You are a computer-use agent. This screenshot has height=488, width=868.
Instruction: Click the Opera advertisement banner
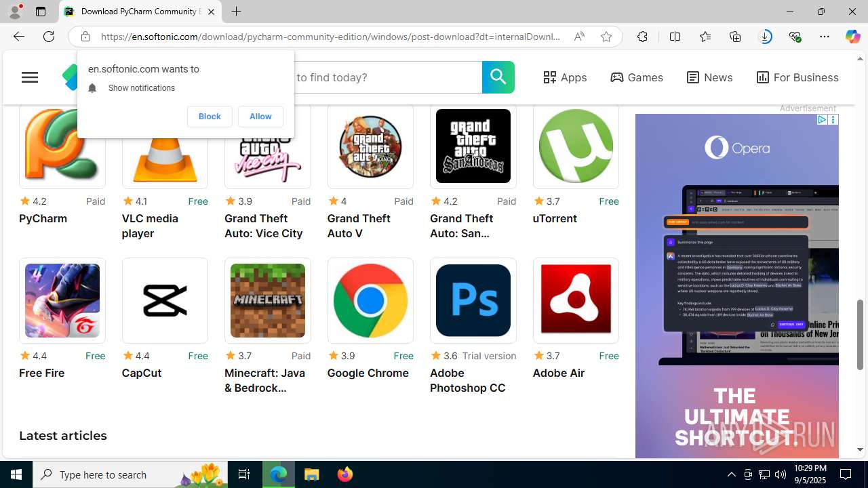[x=736, y=286]
